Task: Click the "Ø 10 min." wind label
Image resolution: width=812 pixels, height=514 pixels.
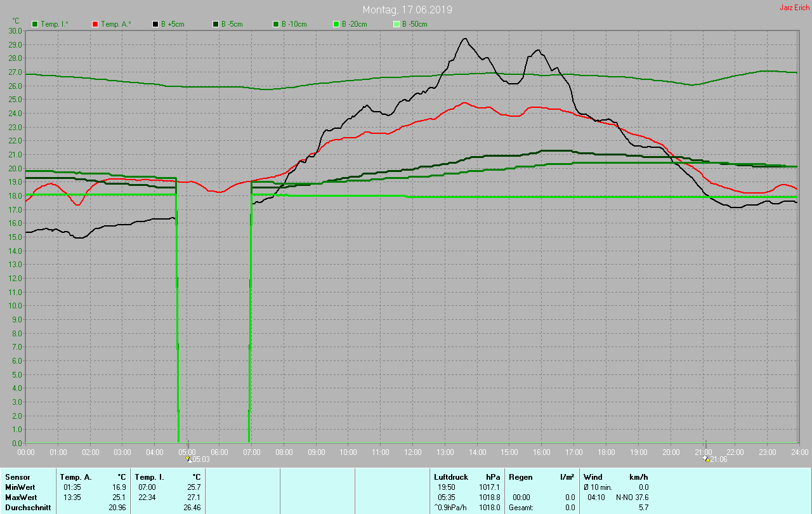Action: (x=598, y=487)
